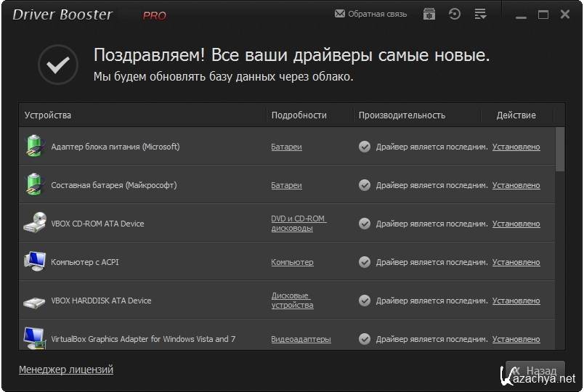Click the Составная батарея battery icon

pos(34,184)
